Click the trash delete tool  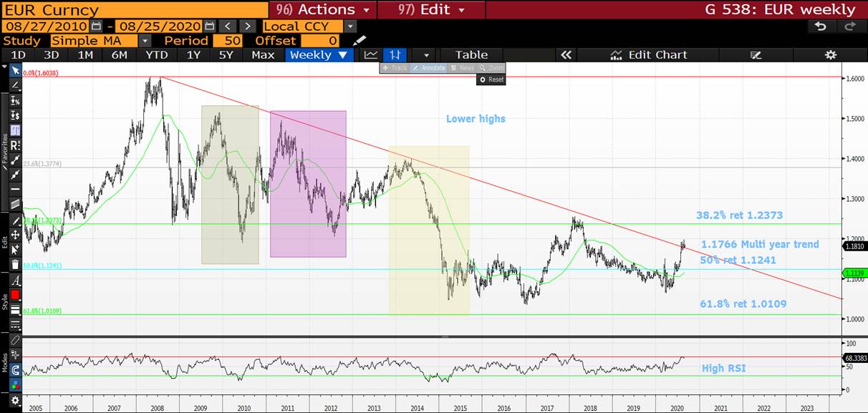[15, 264]
